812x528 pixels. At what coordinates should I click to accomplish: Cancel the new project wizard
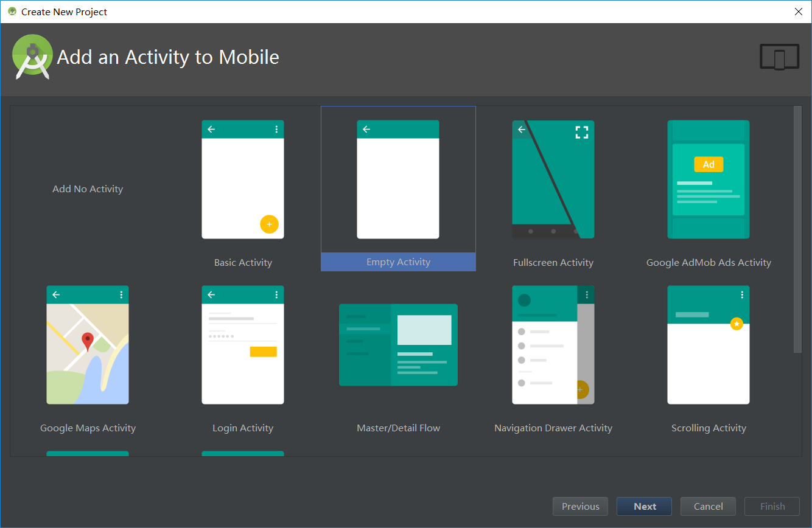pyautogui.click(x=708, y=506)
